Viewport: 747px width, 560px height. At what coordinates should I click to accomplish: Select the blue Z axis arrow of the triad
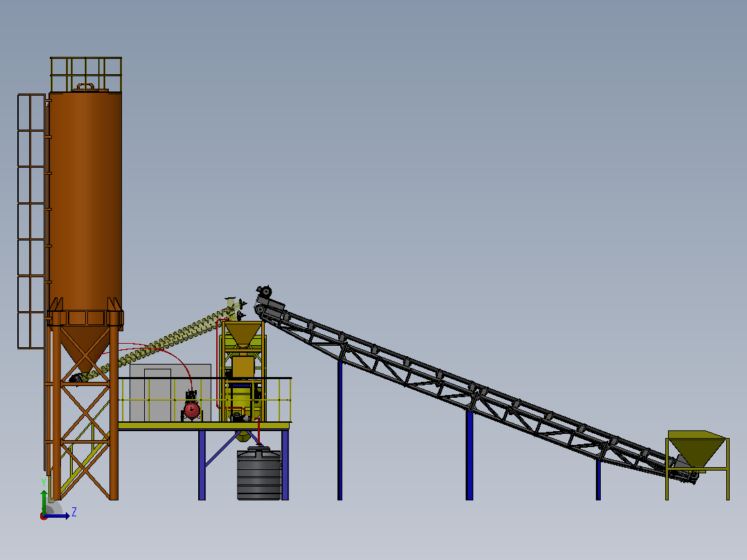[57, 516]
